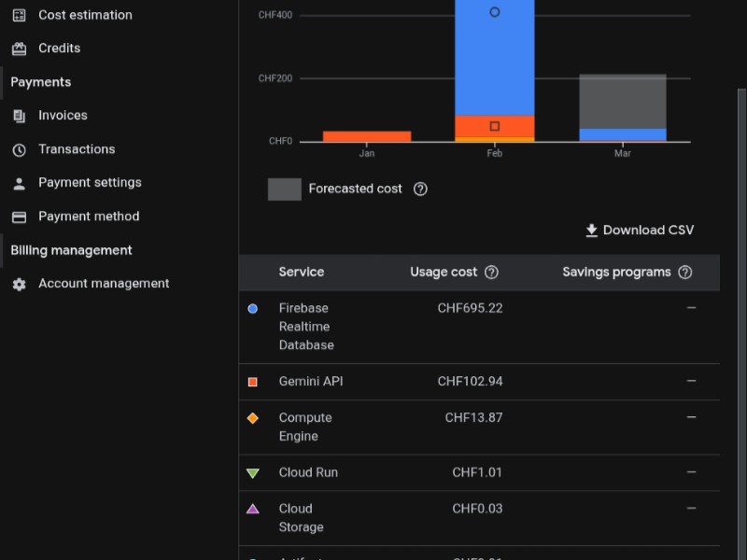Open Payment settings from sidebar
The height and width of the screenshot is (560, 747).
point(90,183)
